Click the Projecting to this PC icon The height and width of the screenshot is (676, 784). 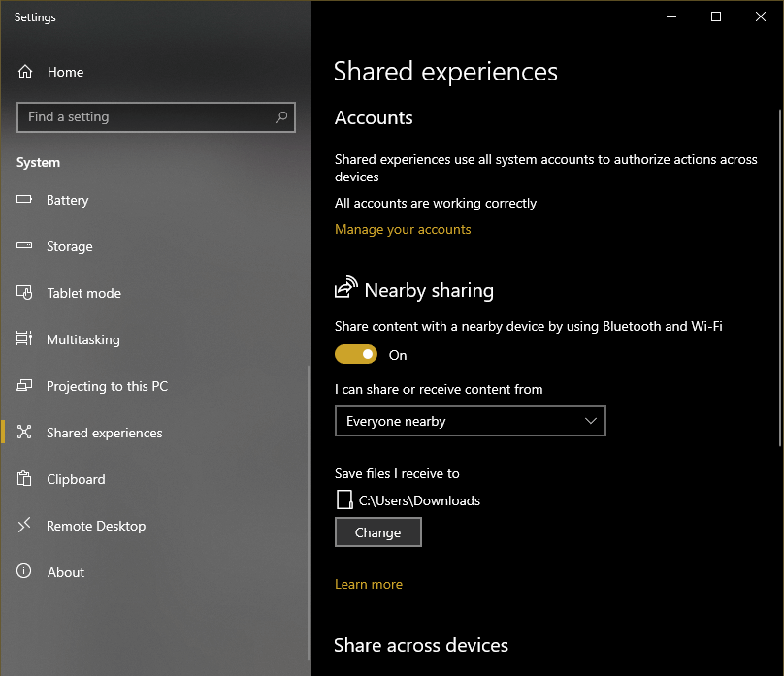pos(25,386)
